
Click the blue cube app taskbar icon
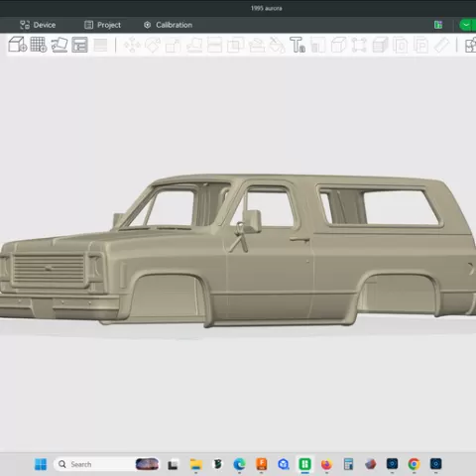click(x=283, y=464)
